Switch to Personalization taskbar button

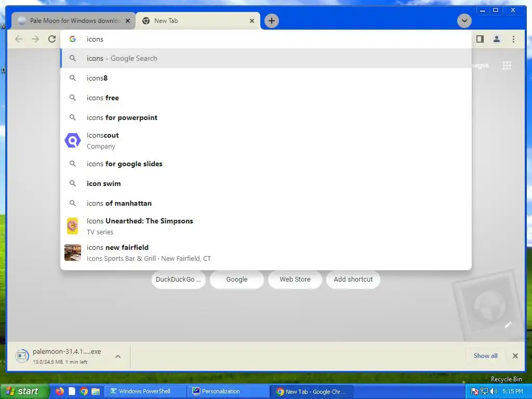[x=228, y=391]
